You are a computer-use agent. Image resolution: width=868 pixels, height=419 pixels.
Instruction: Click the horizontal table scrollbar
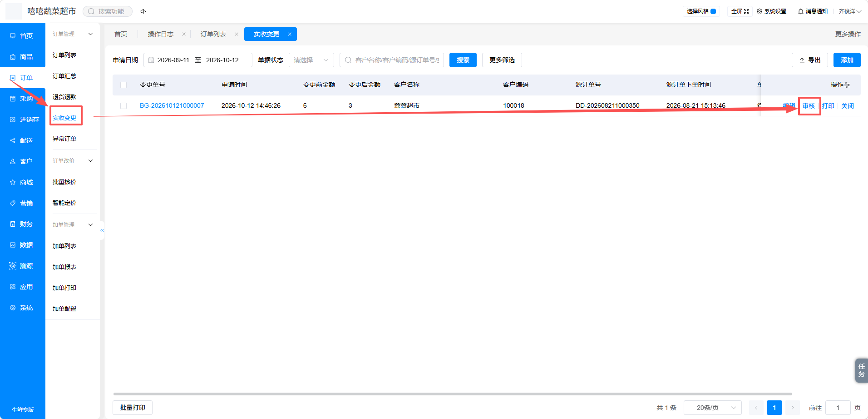453,394
